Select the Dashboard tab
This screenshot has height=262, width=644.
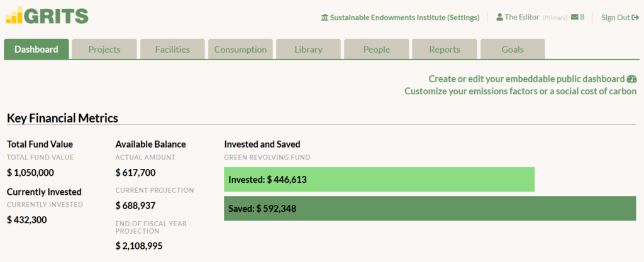click(36, 50)
